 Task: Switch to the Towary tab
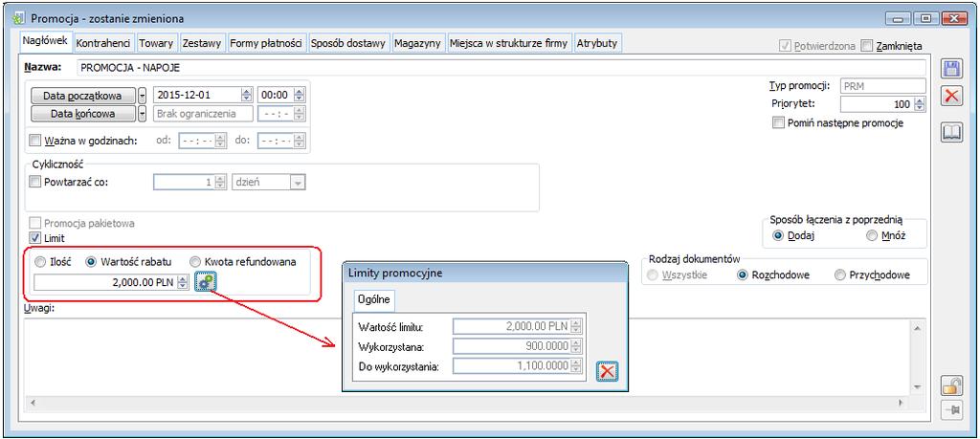coord(156,43)
